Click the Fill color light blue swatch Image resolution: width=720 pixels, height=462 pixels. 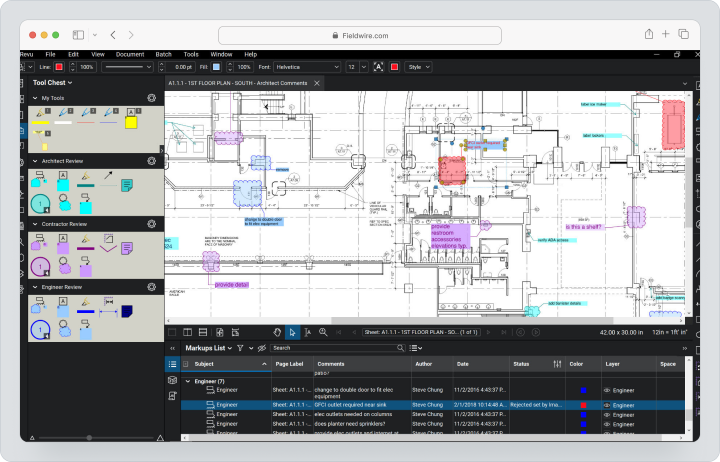click(216, 67)
